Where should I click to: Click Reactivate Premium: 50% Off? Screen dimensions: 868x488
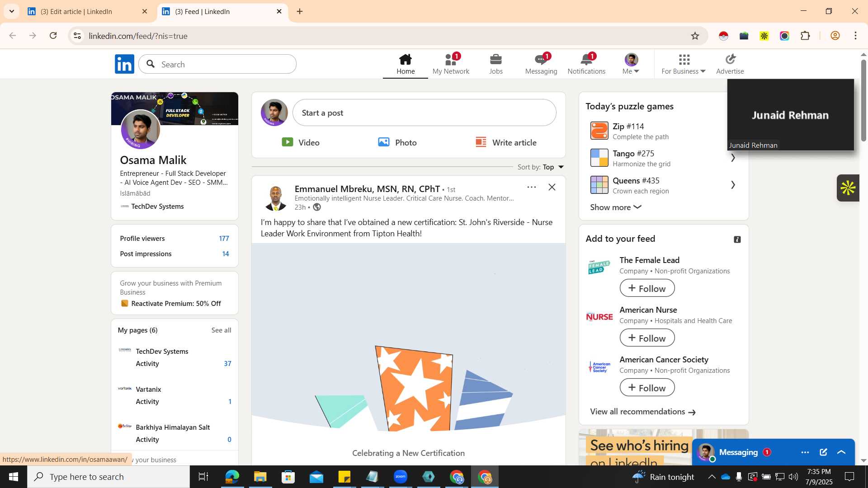(x=176, y=304)
